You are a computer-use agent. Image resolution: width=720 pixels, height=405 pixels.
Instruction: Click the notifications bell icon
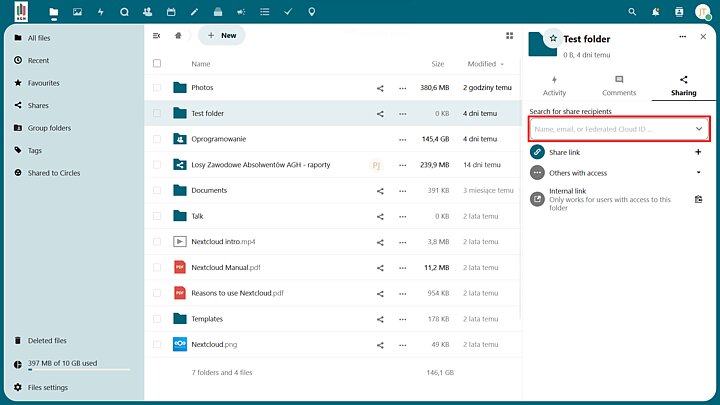pyautogui.click(x=656, y=12)
